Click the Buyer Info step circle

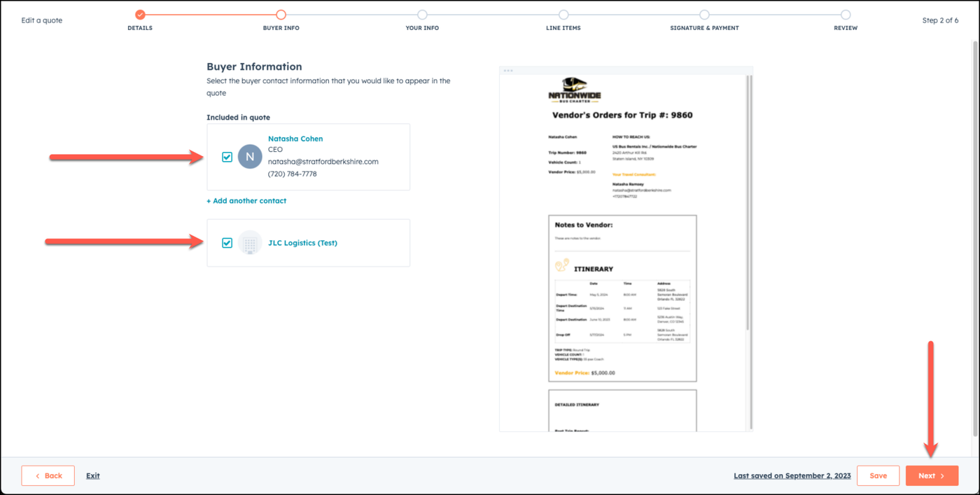[x=281, y=15]
